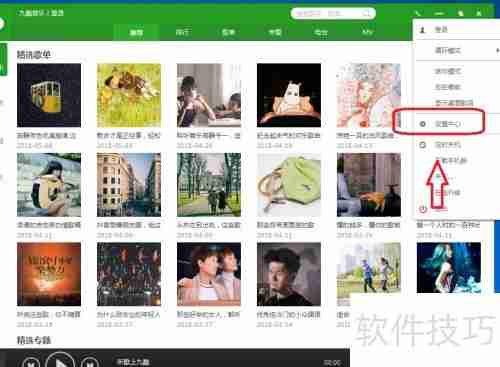This screenshot has width=500, height=367.
Task: Open the white cartoon creature playlist cover
Action: [x=289, y=95]
